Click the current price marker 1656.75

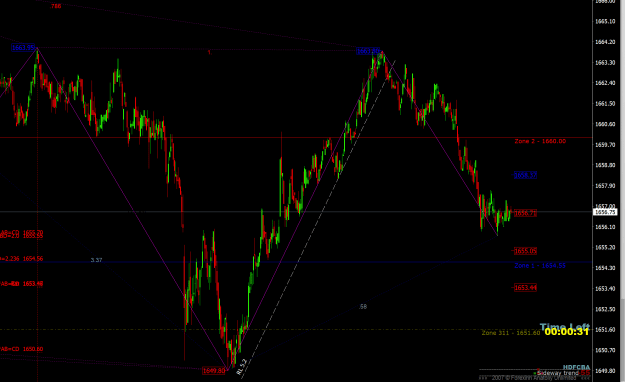pos(605,212)
